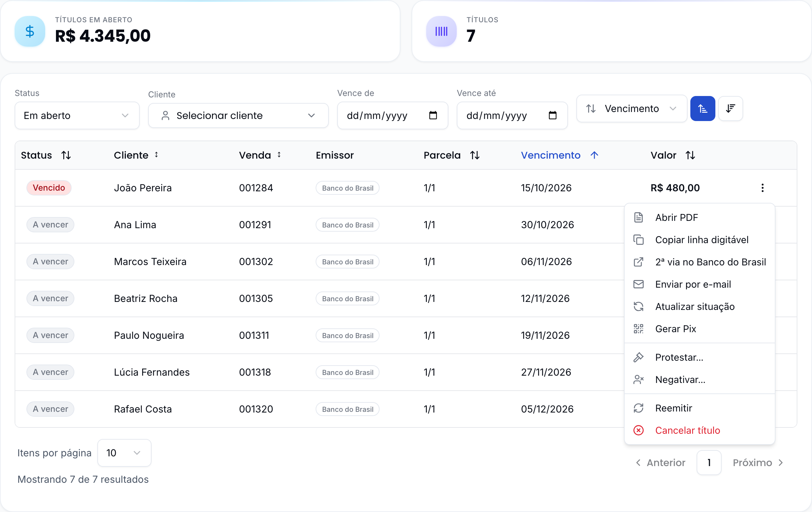Select Enviar por e-mail option
This screenshot has width=812, height=512.
click(x=700, y=284)
